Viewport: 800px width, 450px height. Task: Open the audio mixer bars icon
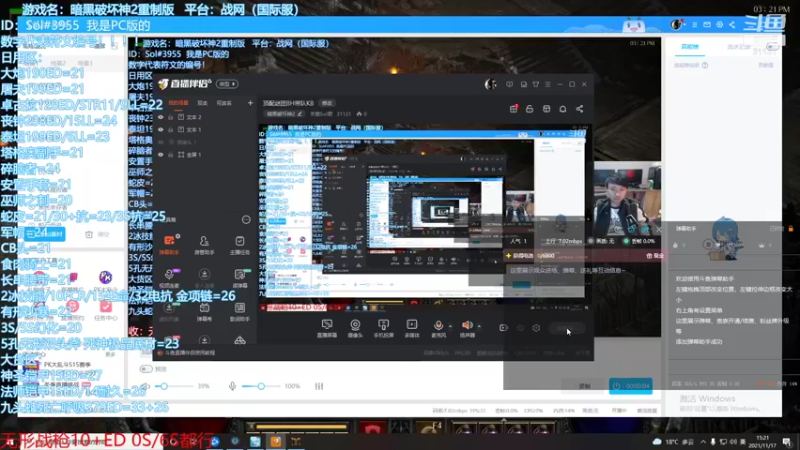point(319,386)
